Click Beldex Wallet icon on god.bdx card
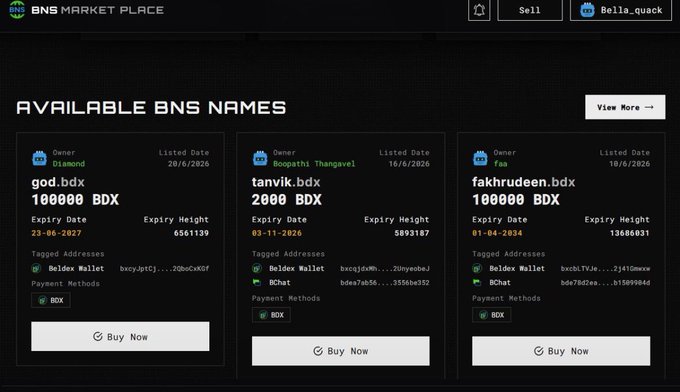The width and height of the screenshot is (680, 392). (36, 268)
